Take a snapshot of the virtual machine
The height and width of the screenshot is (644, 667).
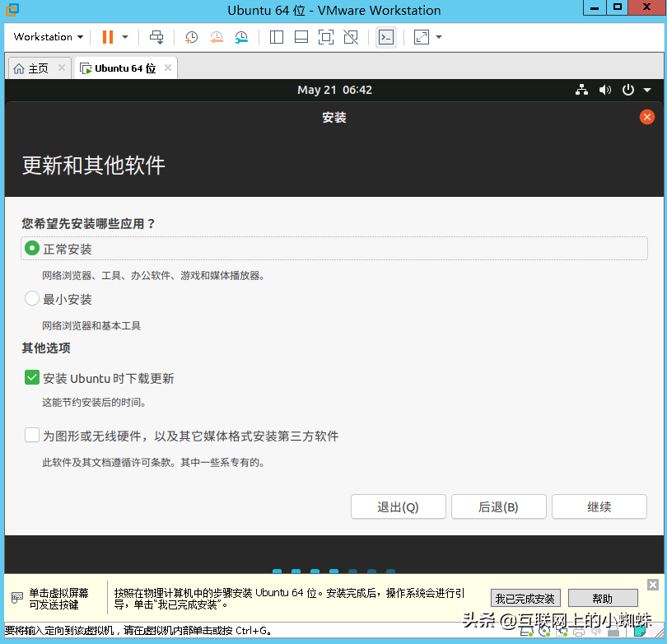click(190, 37)
